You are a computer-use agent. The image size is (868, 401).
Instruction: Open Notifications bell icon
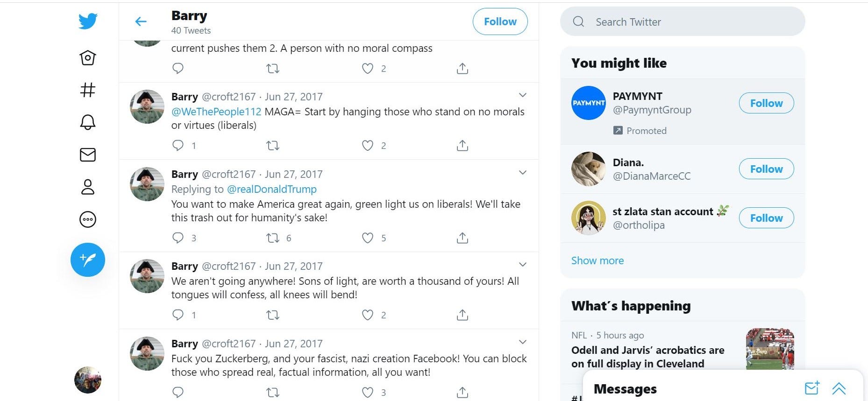[88, 122]
